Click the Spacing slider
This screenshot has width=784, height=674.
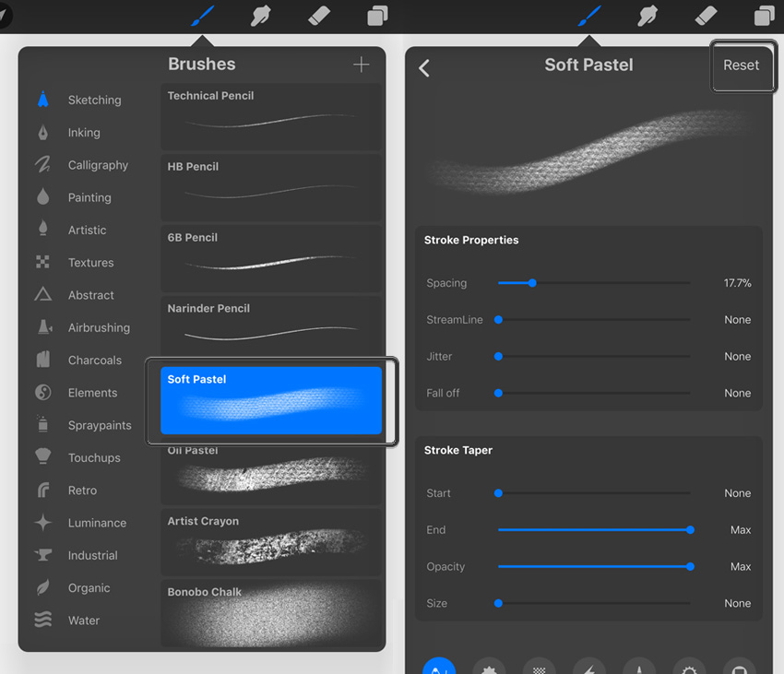click(x=594, y=283)
